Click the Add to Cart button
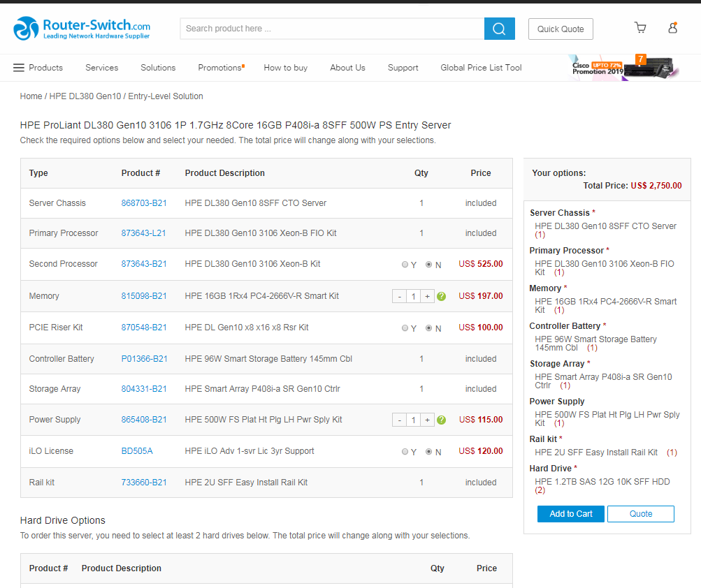This screenshot has width=701, height=588. pos(571,514)
